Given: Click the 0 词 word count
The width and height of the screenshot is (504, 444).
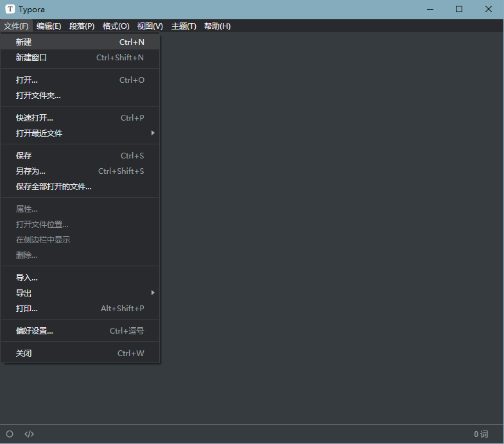Looking at the screenshot, I should (x=481, y=434).
